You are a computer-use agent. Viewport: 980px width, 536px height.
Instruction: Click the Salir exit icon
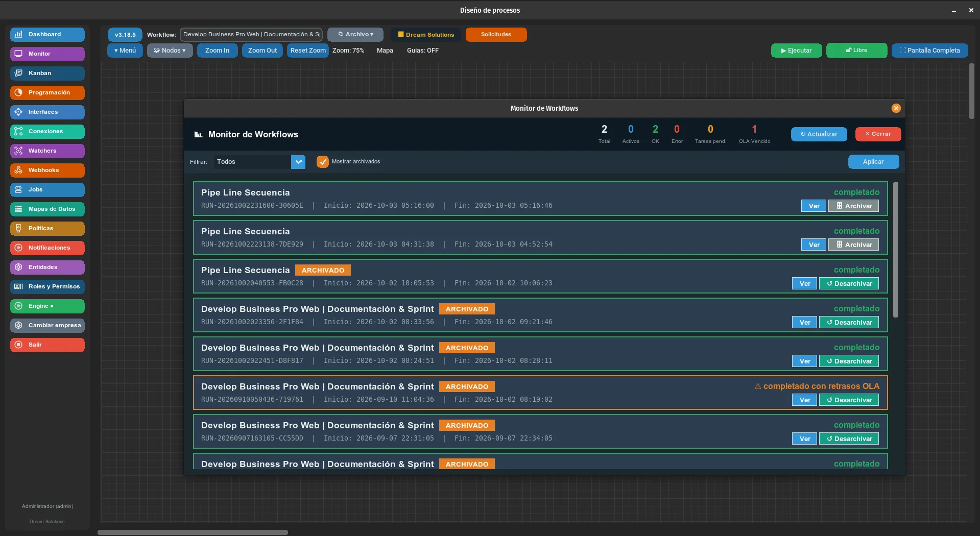[x=18, y=345]
